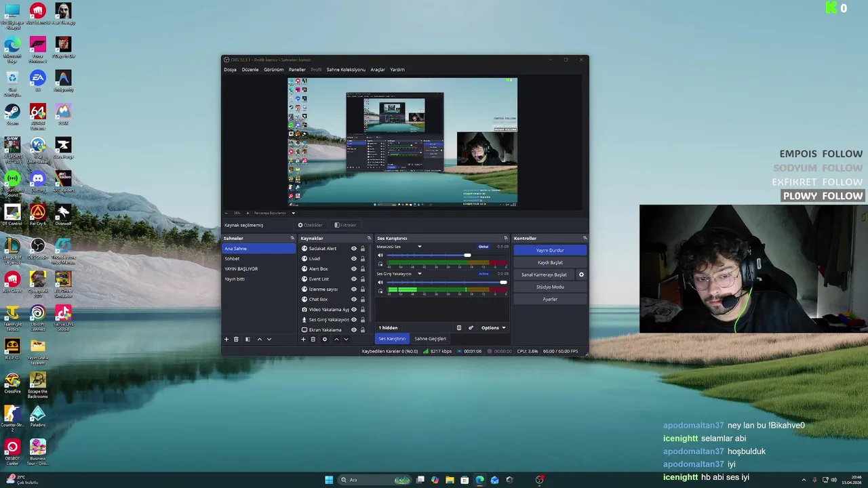Hide the Chat Box source
The height and width of the screenshot is (488, 868).
[x=353, y=300]
